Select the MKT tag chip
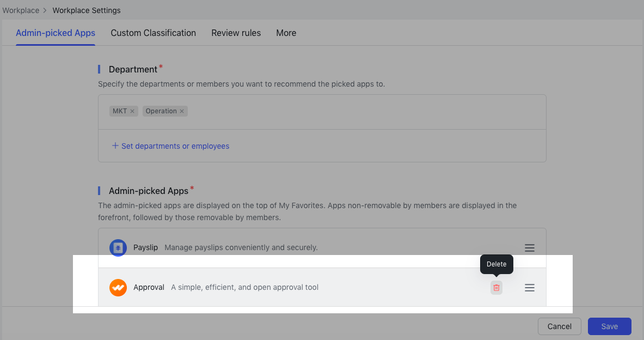 coord(120,111)
